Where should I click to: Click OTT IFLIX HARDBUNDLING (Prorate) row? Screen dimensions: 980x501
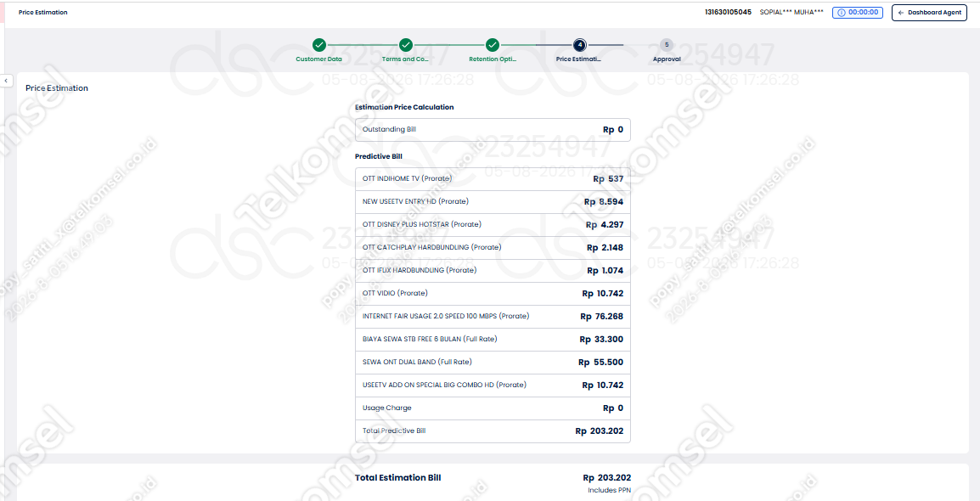pyautogui.click(x=493, y=271)
